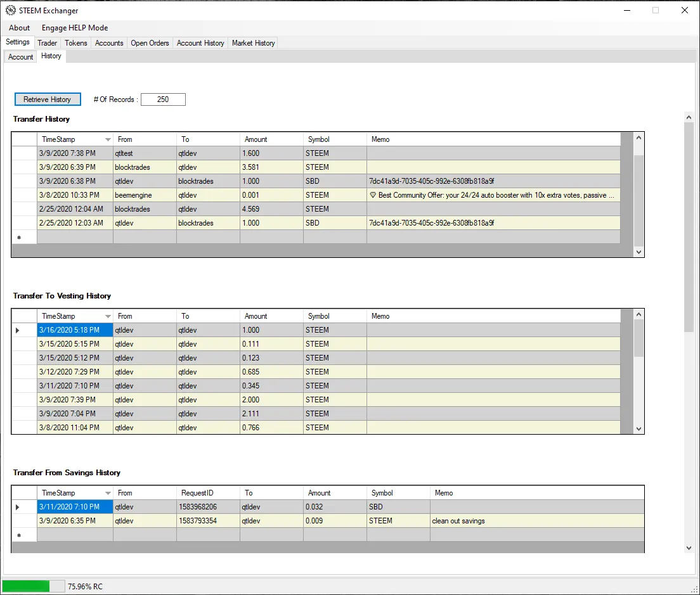Go to the Open Orders tab
The width and height of the screenshot is (700, 595).
[150, 43]
